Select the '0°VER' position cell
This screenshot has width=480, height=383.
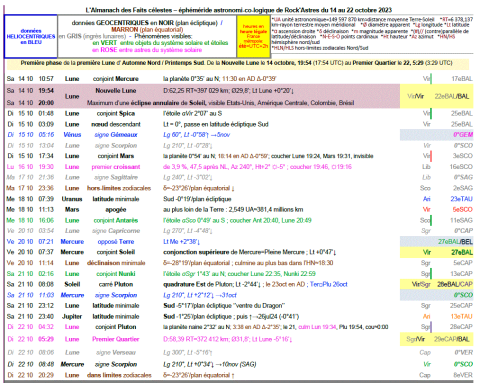(x=464, y=352)
